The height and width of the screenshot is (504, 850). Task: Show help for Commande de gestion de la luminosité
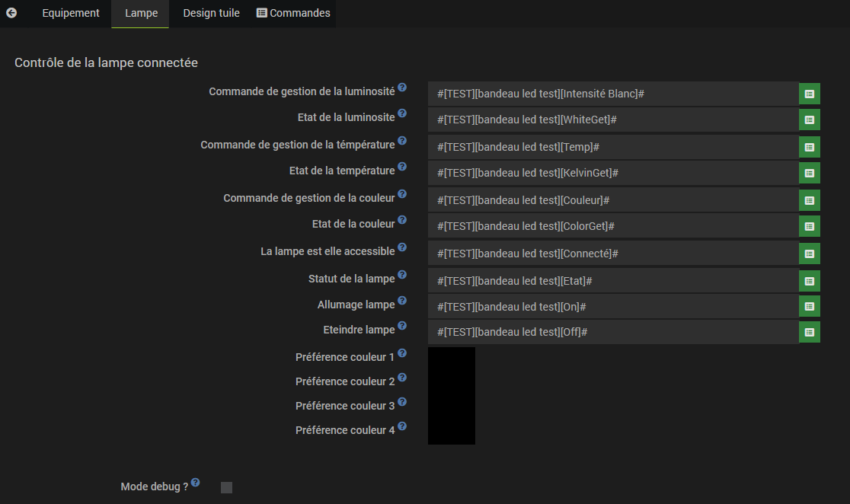(x=402, y=88)
